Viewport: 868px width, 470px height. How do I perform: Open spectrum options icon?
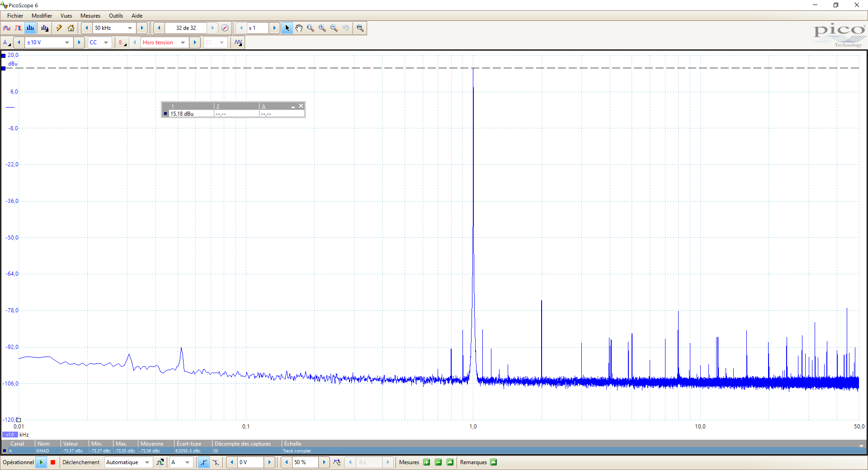44,28
